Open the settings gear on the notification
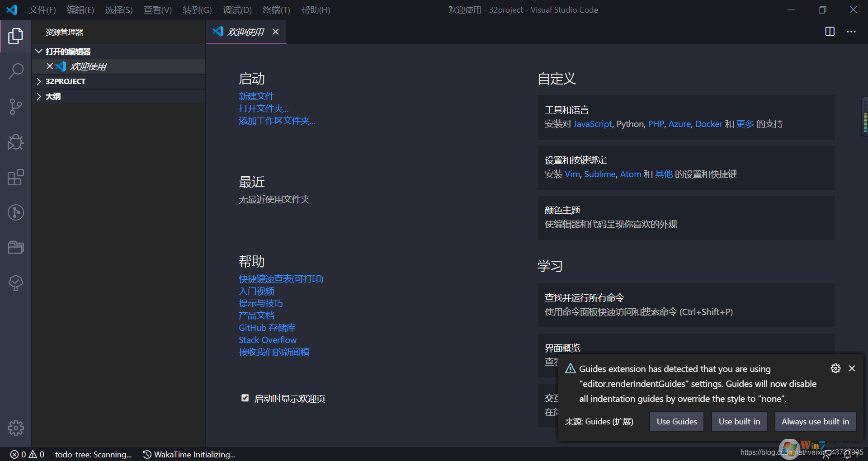This screenshot has width=868, height=461. [835, 368]
